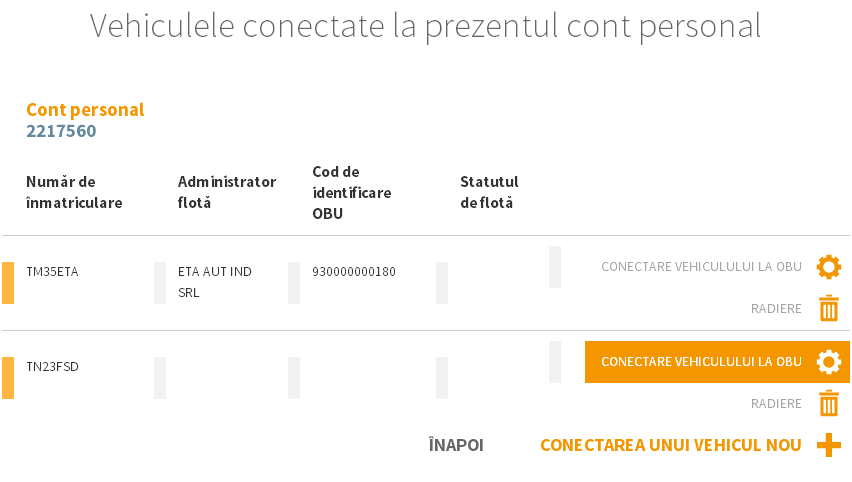Click the gear icon in the TM35ETA row

pyautogui.click(x=828, y=267)
